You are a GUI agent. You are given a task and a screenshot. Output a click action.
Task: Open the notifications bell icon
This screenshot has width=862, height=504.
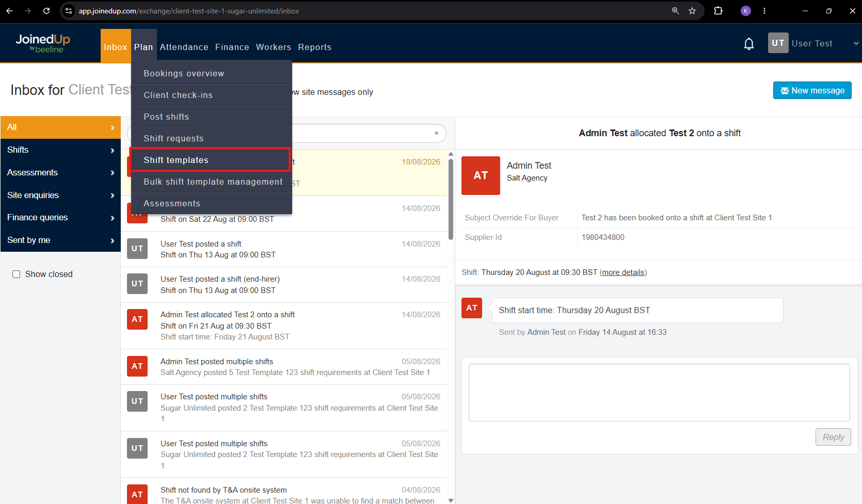tap(748, 44)
